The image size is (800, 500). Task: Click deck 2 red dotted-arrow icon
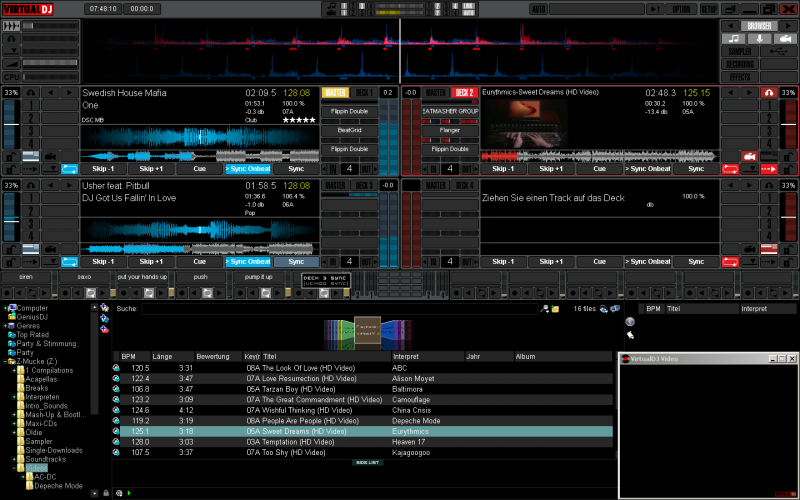coord(769,169)
